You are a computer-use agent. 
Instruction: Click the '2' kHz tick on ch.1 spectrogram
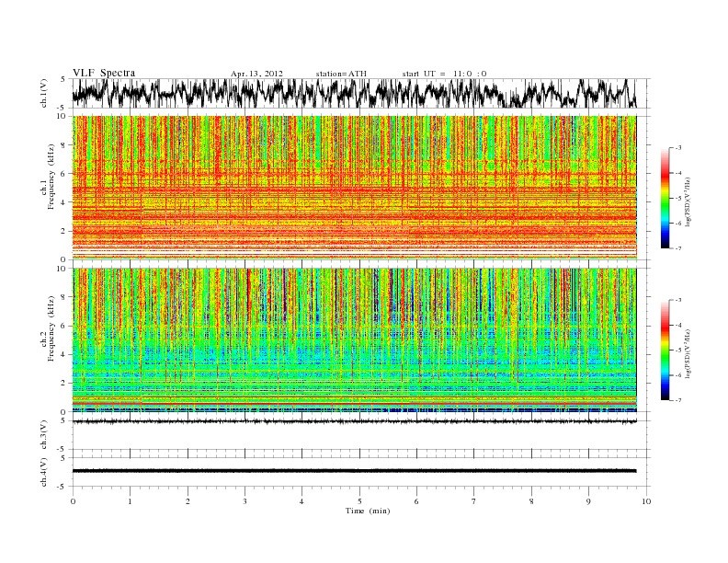64,231
